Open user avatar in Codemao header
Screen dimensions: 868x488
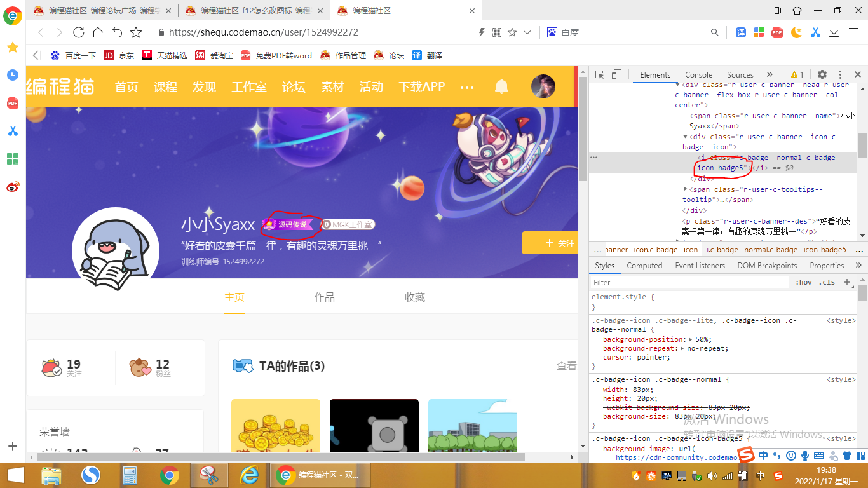click(x=543, y=86)
